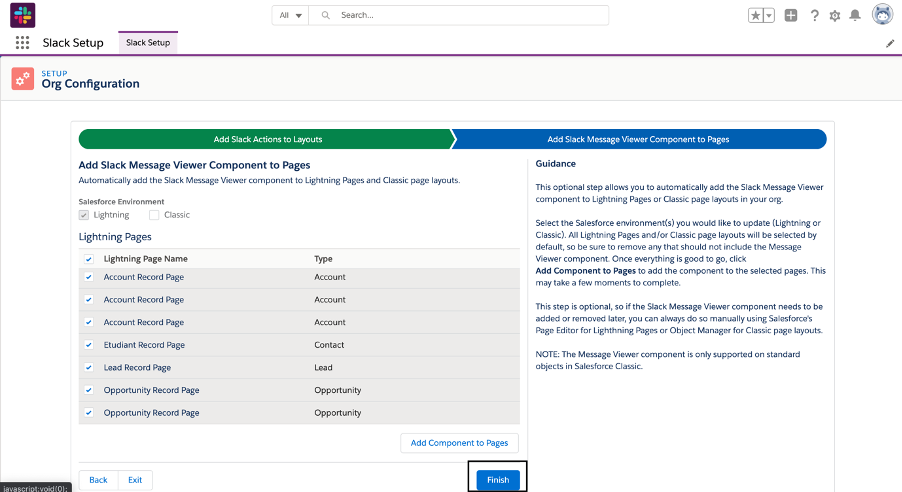Click the Lead type cell
This screenshot has width=902, height=492.
[323, 367]
